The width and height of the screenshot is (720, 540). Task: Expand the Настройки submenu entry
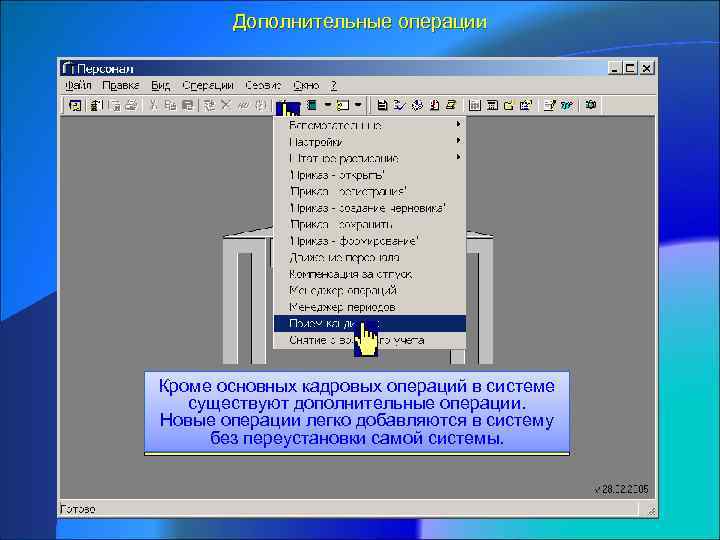click(x=370, y=142)
